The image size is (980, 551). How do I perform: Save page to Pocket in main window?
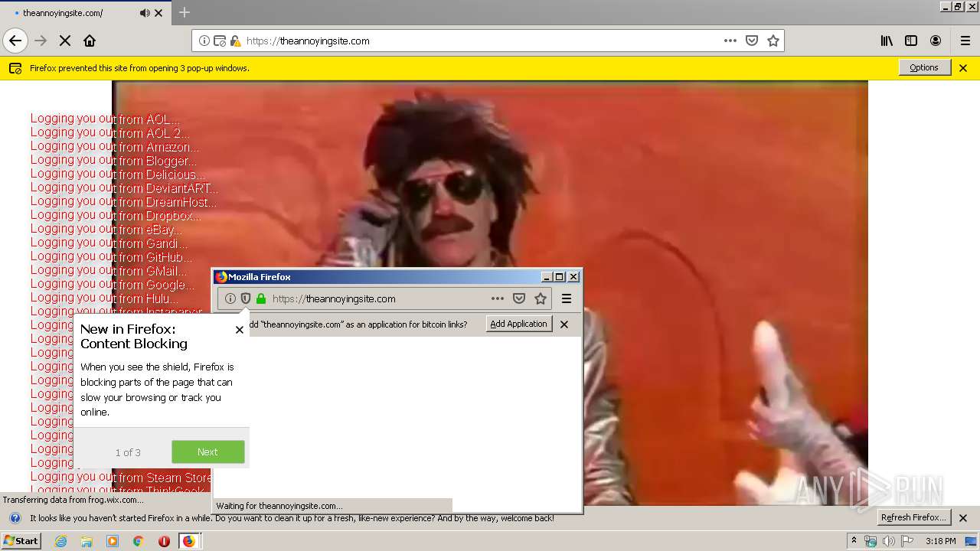click(752, 41)
